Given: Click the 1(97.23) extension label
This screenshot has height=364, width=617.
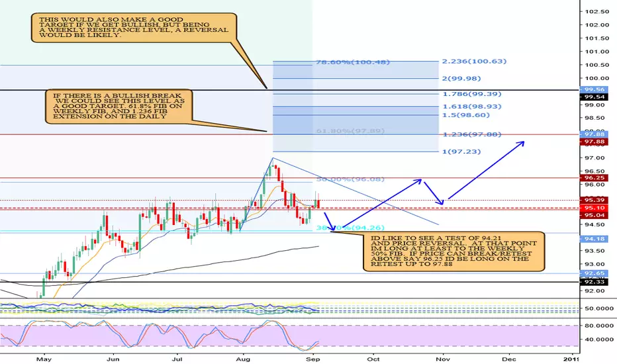Looking at the screenshot, I should tap(461, 152).
